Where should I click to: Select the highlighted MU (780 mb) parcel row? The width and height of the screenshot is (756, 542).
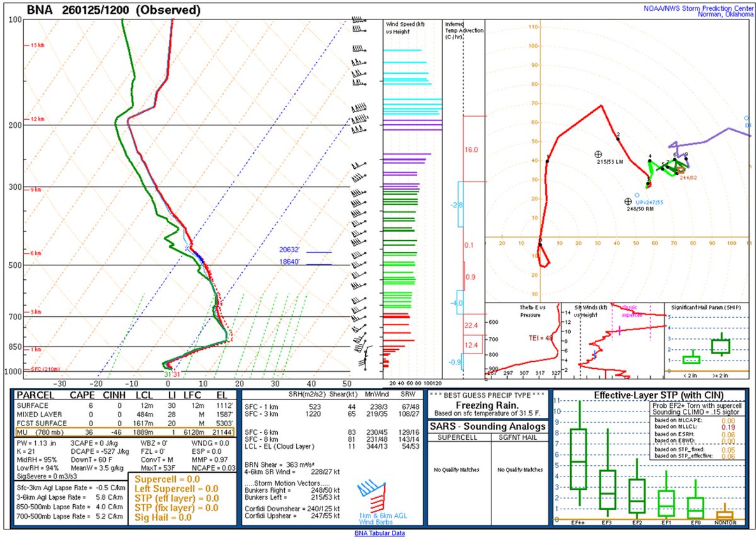[125, 432]
